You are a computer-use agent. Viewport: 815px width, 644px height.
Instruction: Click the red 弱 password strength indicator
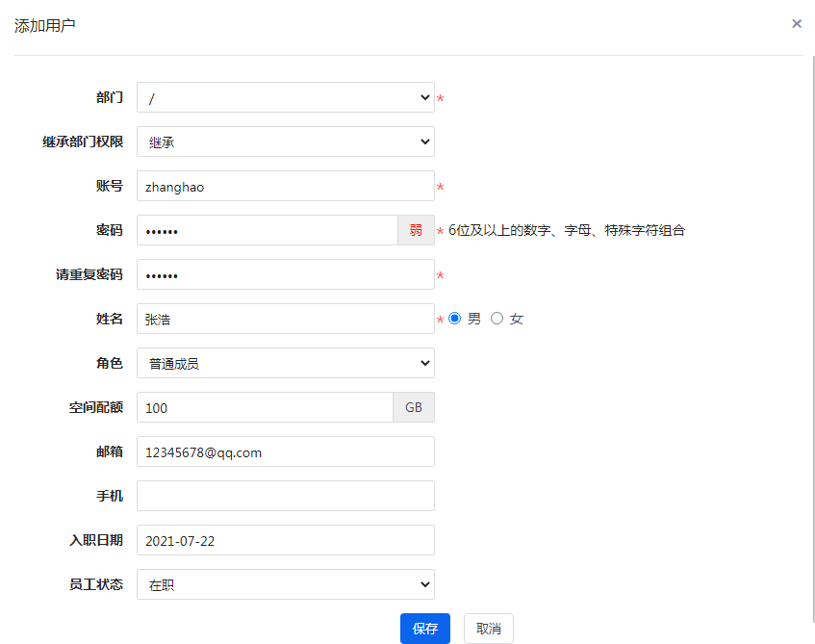416,230
